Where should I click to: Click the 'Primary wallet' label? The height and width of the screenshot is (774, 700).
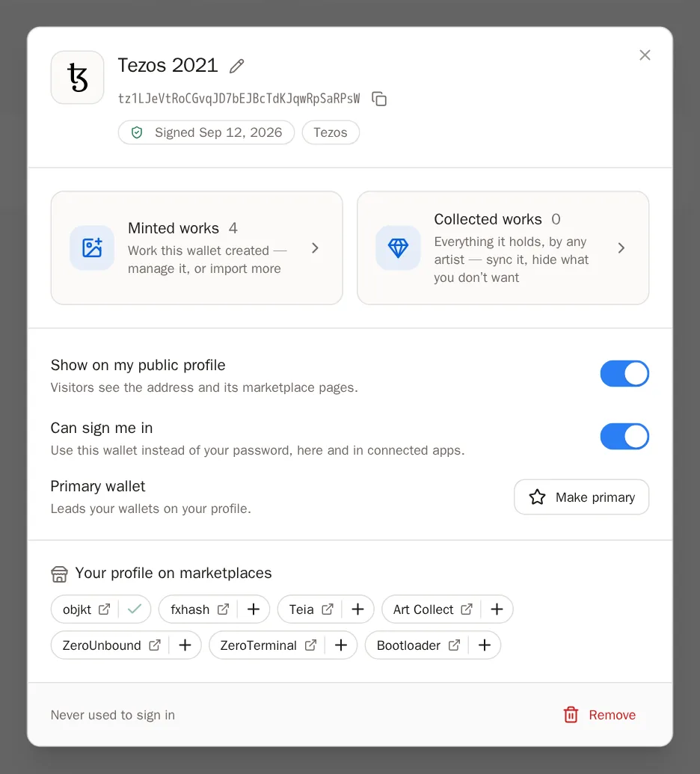pyautogui.click(x=98, y=486)
